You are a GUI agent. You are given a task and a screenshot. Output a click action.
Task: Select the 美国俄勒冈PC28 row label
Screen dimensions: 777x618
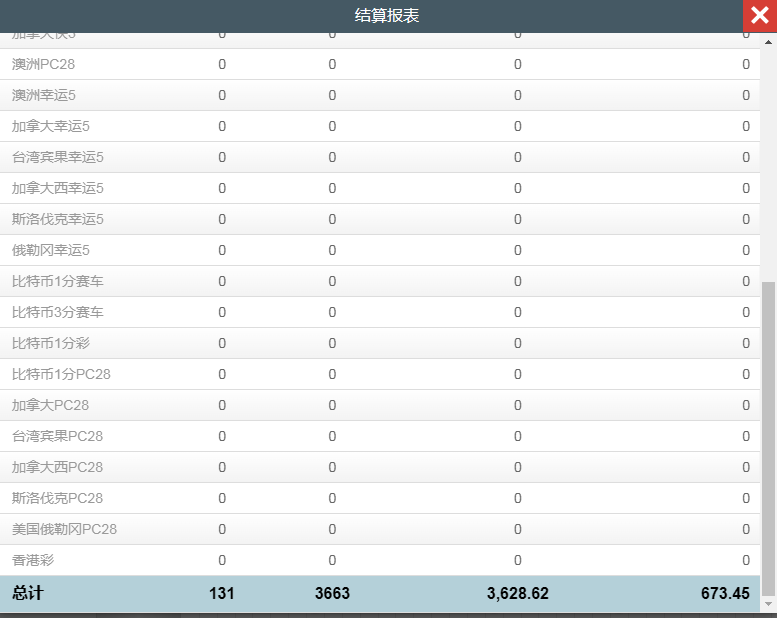pos(64,529)
